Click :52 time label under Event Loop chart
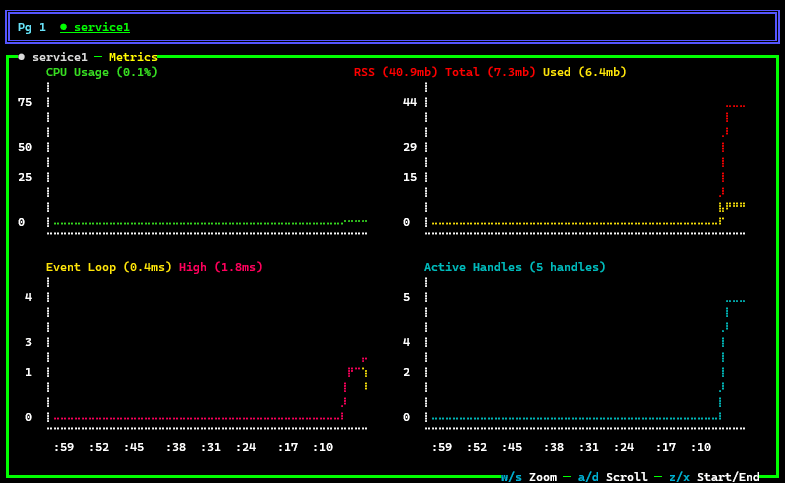 (99, 447)
